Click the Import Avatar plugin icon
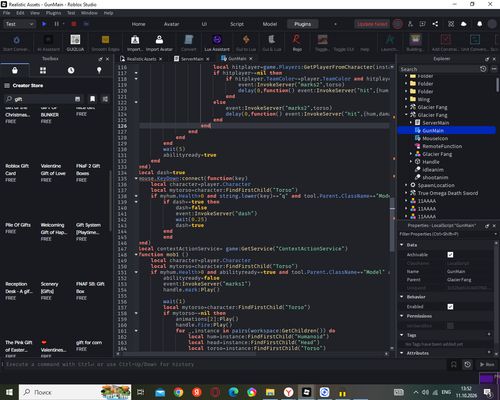The image size is (500, 400). (159, 43)
